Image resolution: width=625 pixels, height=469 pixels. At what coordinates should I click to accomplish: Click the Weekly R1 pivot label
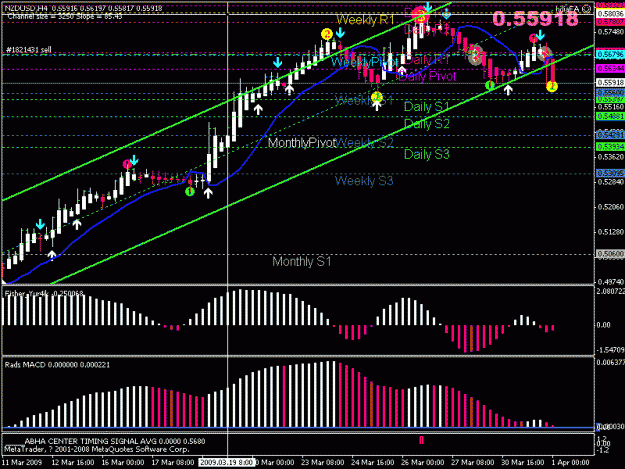point(365,20)
